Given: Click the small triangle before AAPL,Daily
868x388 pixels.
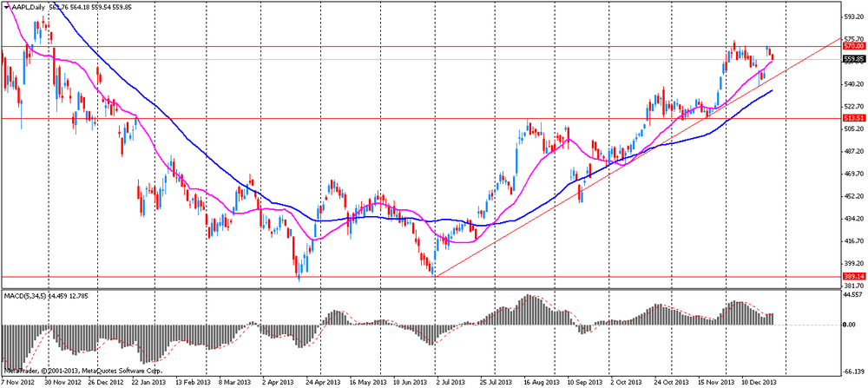Looking at the screenshot, I should coord(5,6).
